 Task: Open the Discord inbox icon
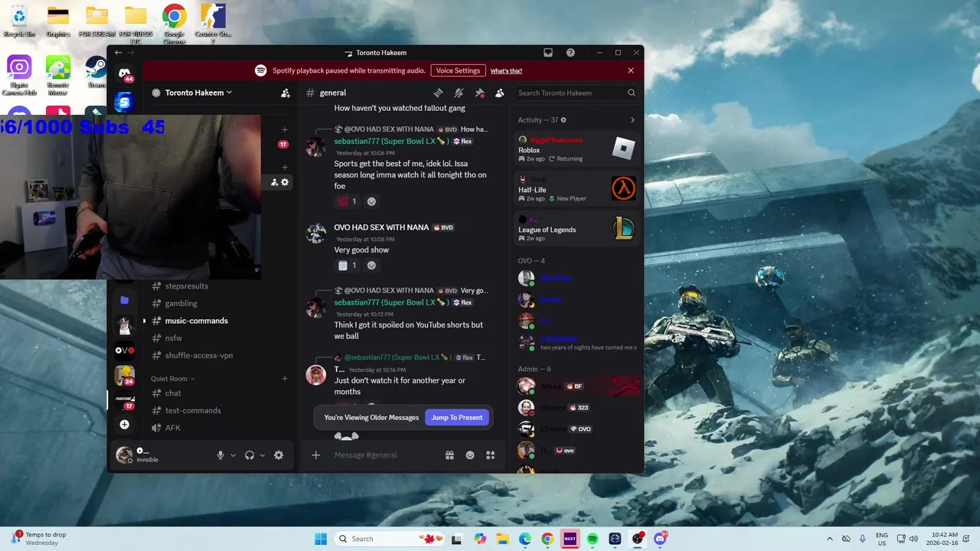coord(548,53)
